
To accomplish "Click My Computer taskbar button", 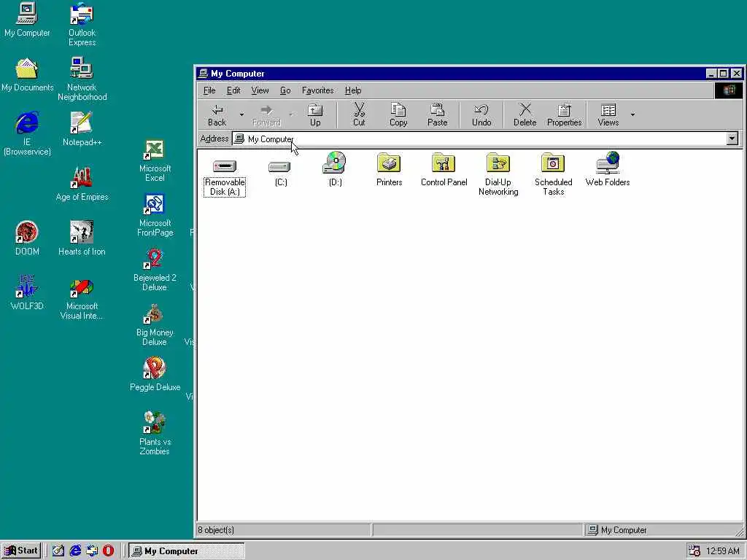I will pos(187,551).
